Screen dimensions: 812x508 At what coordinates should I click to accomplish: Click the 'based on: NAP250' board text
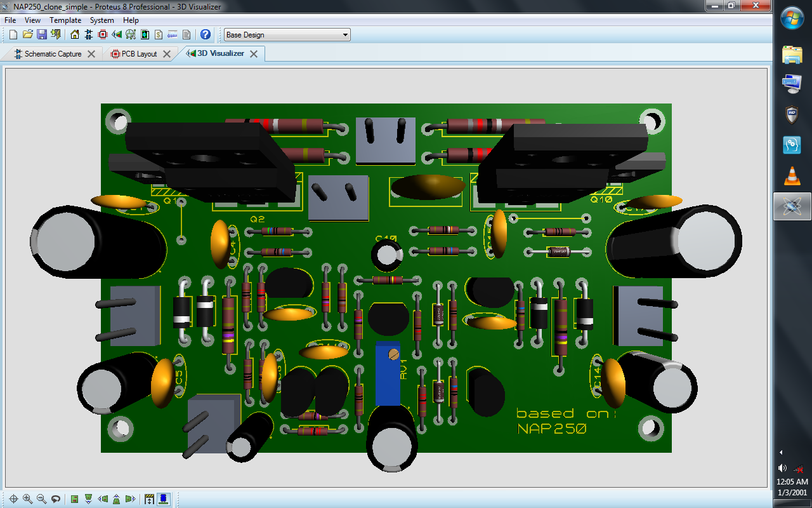[566, 421]
